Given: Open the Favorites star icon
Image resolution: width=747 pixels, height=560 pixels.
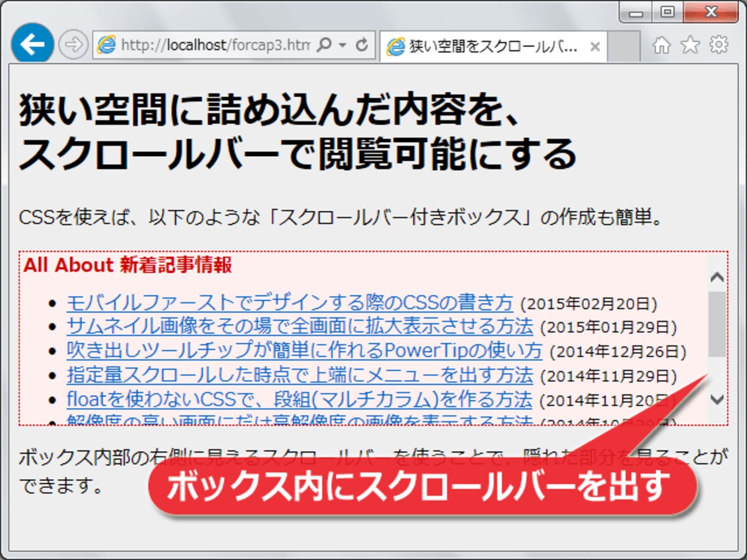Looking at the screenshot, I should [x=690, y=45].
